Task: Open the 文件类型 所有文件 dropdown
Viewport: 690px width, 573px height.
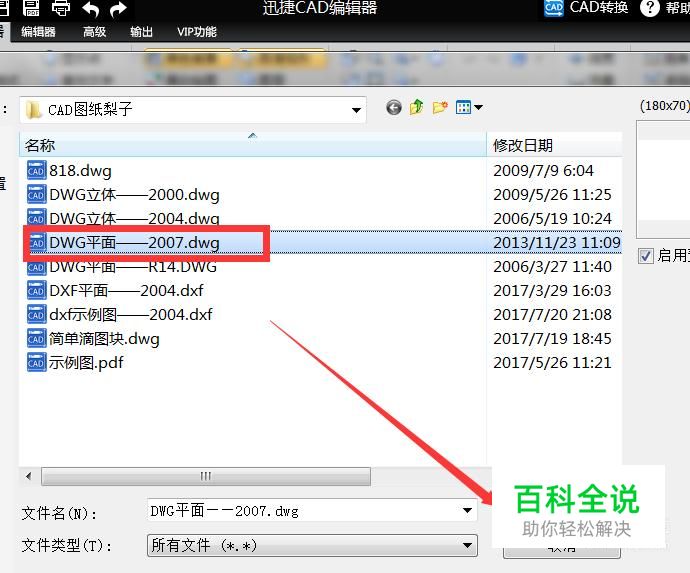Action: [x=312, y=546]
